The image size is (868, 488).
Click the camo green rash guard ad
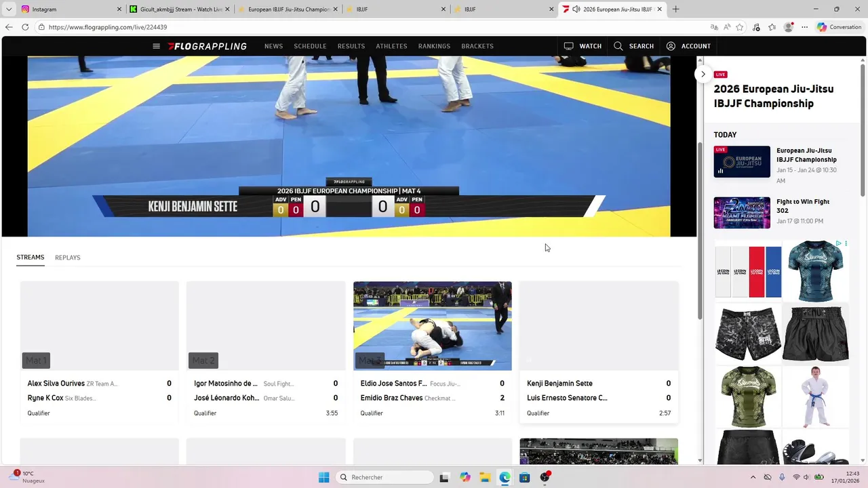748,397
